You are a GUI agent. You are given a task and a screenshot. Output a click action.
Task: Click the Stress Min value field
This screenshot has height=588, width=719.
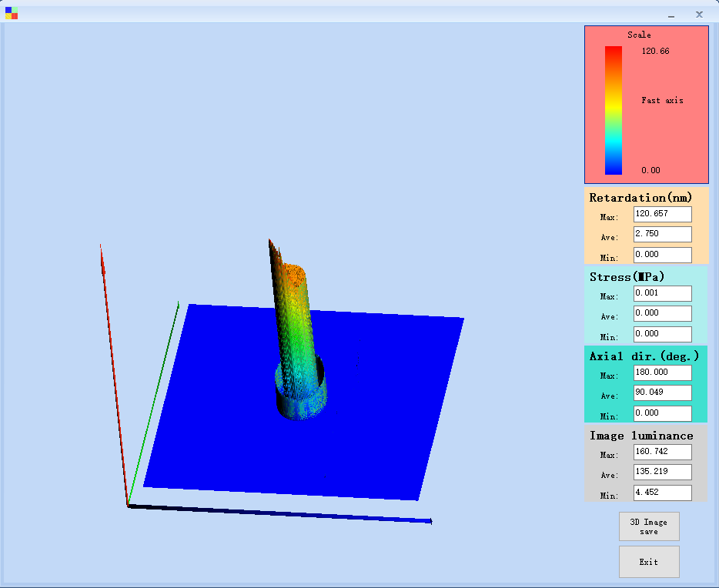[662, 334]
